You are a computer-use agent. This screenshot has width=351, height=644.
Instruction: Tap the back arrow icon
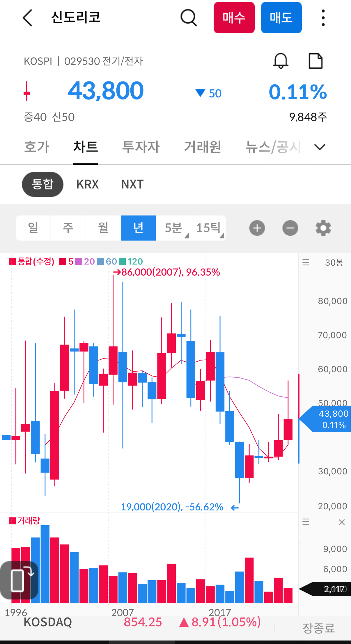click(x=27, y=18)
